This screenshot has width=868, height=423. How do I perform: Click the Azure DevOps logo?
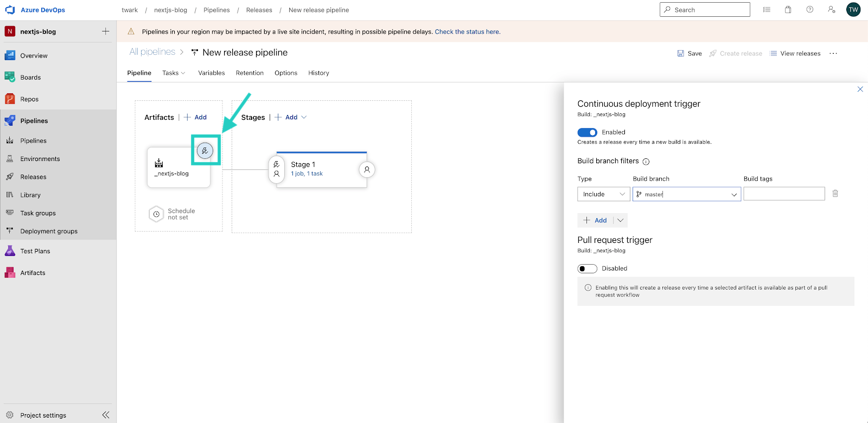click(10, 10)
